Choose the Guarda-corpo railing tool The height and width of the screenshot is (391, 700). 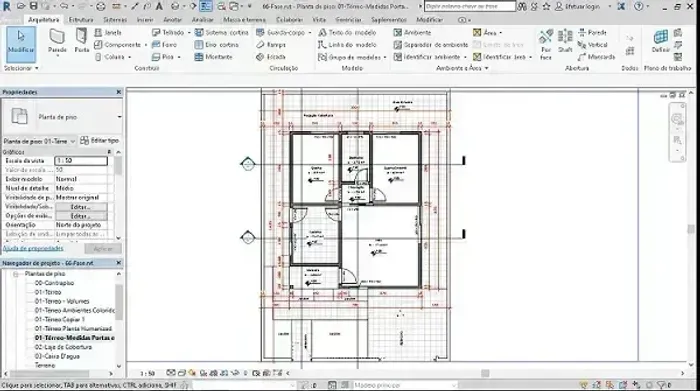click(x=281, y=33)
